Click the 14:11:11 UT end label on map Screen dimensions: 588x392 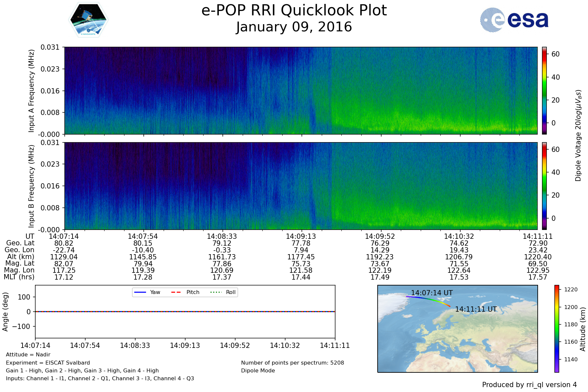pyautogui.click(x=476, y=309)
